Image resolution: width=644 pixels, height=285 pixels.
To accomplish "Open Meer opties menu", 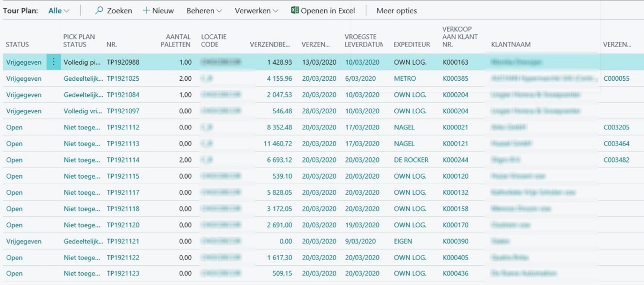I will pyautogui.click(x=397, y=11).
